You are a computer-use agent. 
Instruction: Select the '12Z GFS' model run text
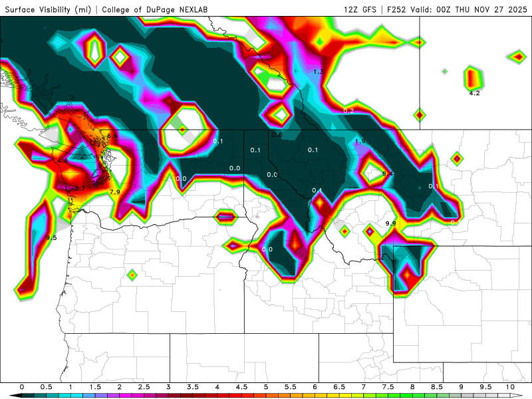pyautogui.click(x=360, y=9)
